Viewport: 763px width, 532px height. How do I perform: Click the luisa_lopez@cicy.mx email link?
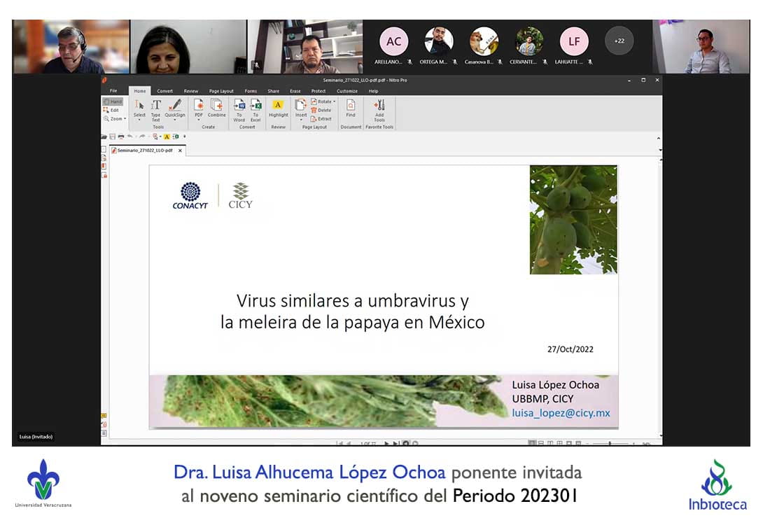pos(561,413)
